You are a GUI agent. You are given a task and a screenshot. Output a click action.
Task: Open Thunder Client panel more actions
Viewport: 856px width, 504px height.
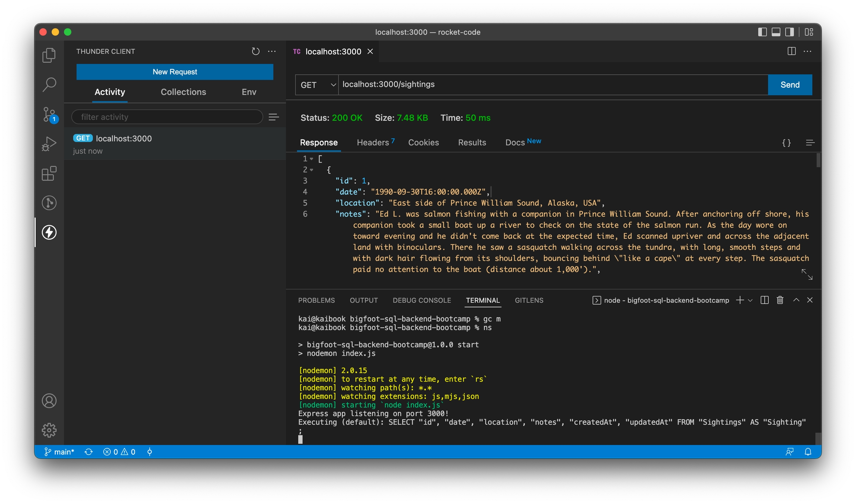pos(272,51)
